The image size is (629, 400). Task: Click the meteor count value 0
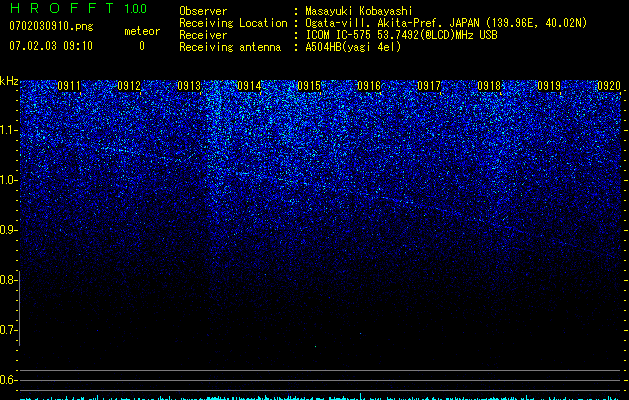(142, 46)
